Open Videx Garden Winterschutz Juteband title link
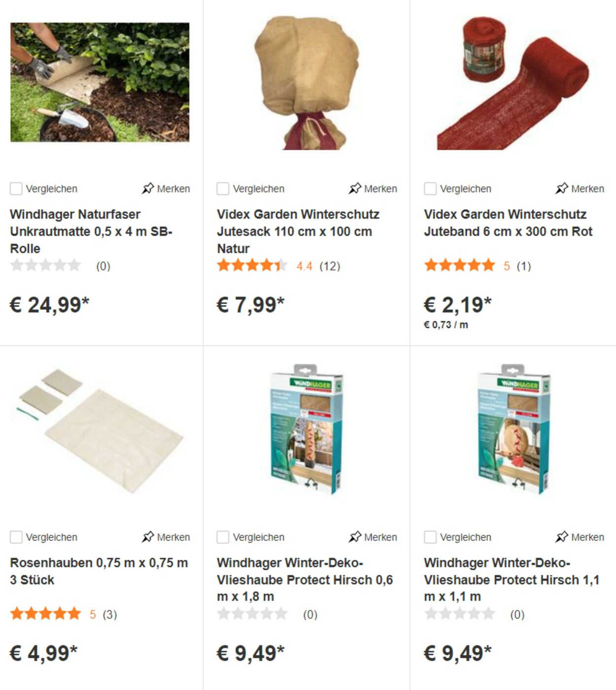616x690 pixels. (508, 223)
